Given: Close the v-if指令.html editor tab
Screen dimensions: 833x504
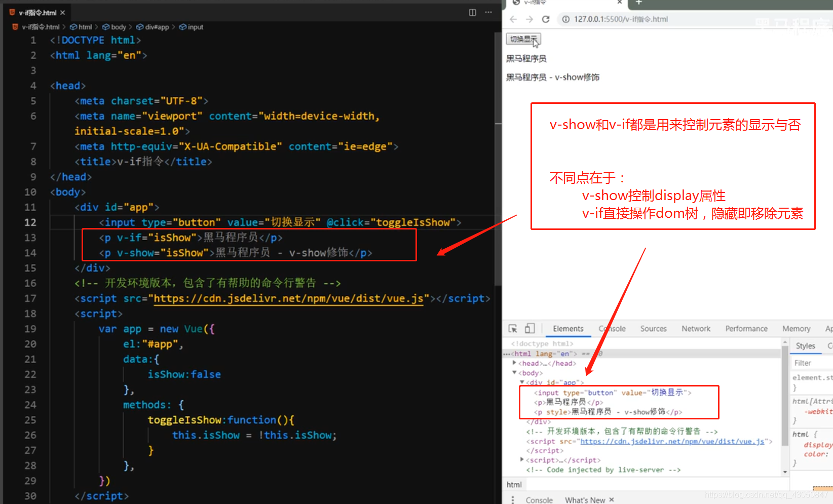Looking at the screenshot, I should [x=62, y=12].
